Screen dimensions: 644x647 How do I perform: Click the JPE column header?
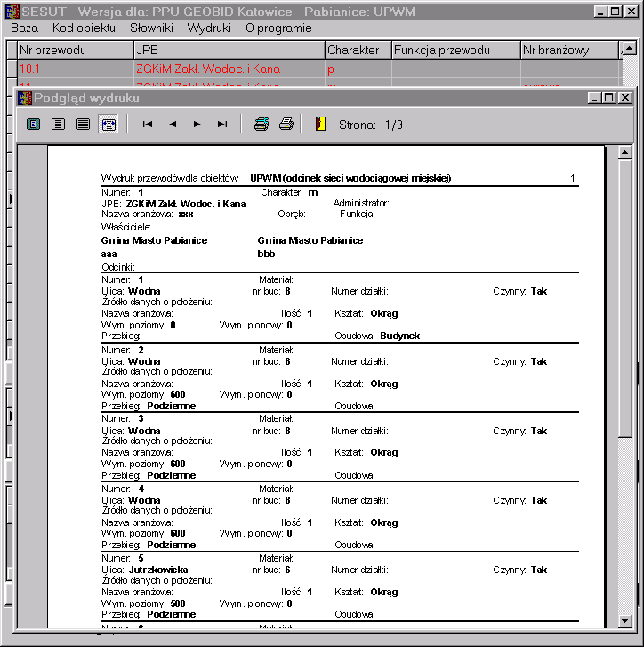[x=228, y=51]
